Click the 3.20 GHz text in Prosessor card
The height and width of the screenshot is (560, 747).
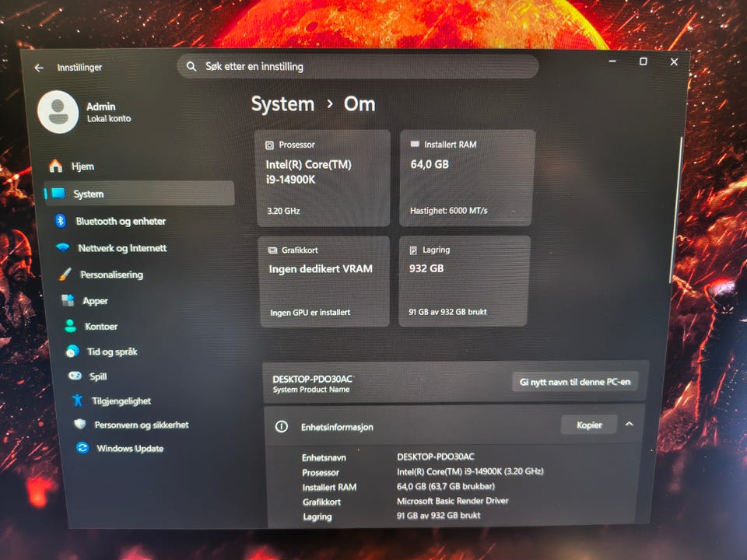[x=283, y=211]
